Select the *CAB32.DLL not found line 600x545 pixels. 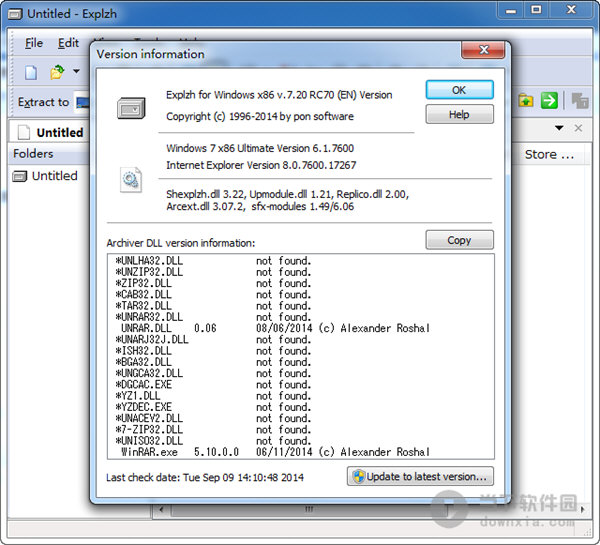[214, 294]
